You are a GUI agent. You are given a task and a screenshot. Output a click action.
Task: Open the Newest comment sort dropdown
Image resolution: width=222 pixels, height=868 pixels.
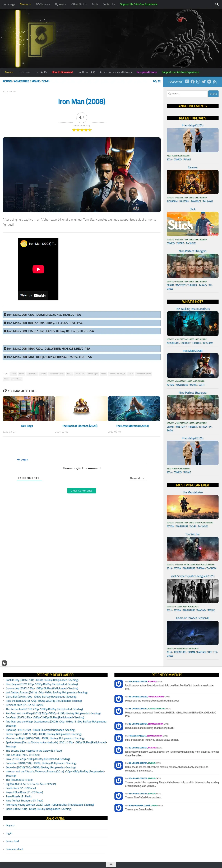click(x=137, y=478)
